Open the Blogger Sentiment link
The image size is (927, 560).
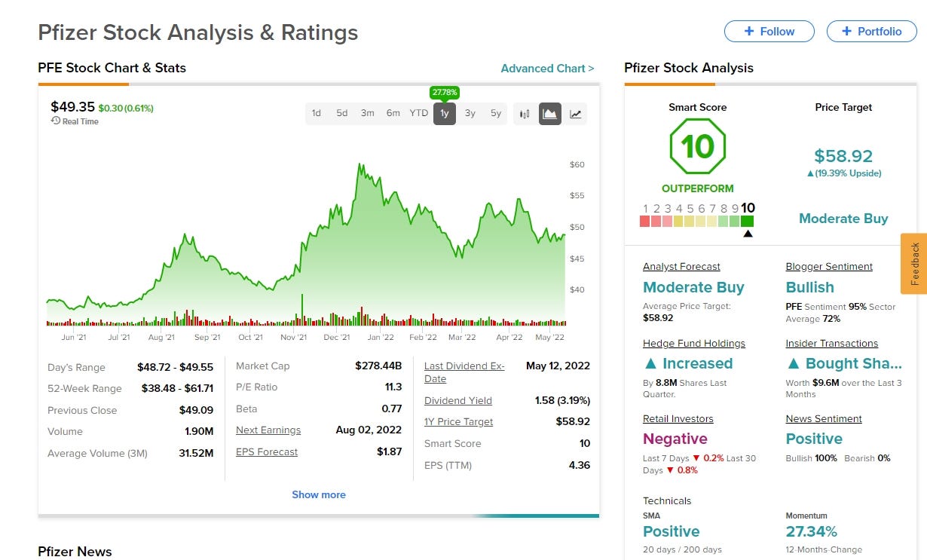click(x=829, y=266)
